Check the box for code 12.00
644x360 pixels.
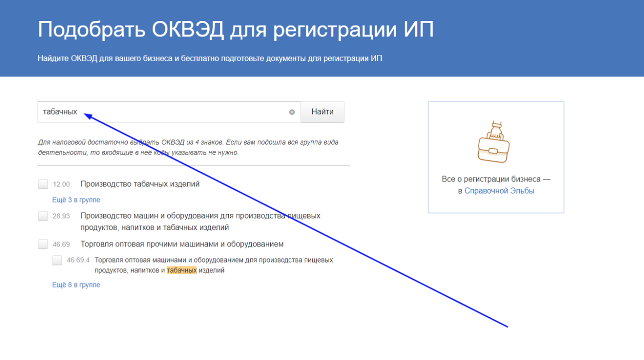pyautogui.click(x=43, y=184)
